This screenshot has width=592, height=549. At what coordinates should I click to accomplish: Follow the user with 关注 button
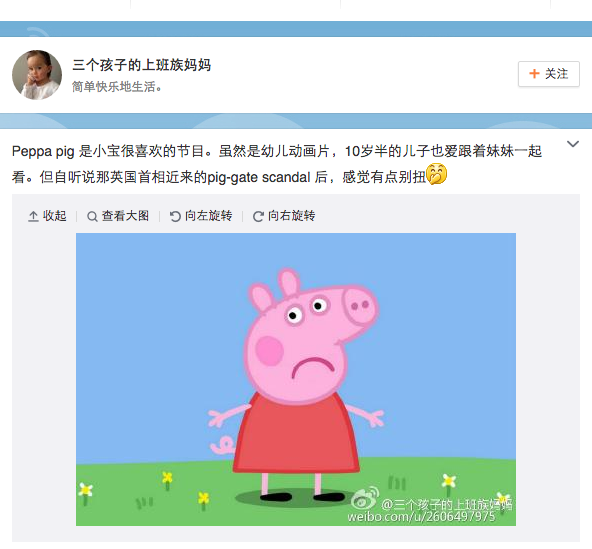[549, 74]
